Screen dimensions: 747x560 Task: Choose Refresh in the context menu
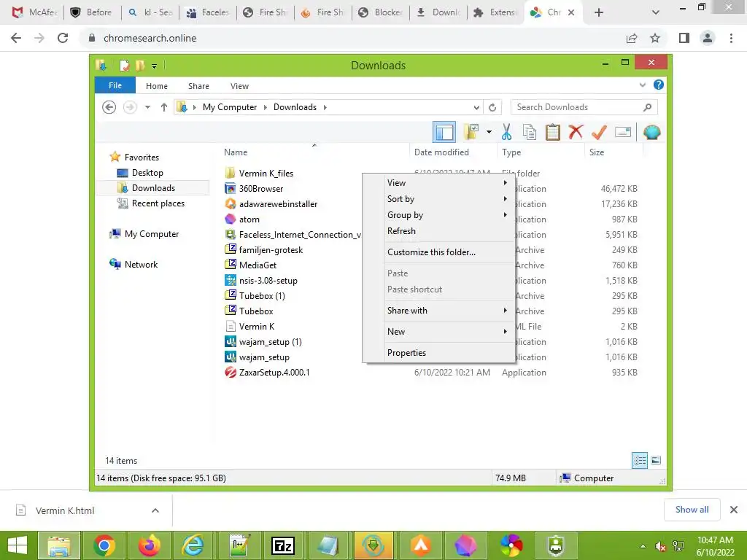pyautogui.click(x=447, y=231)
